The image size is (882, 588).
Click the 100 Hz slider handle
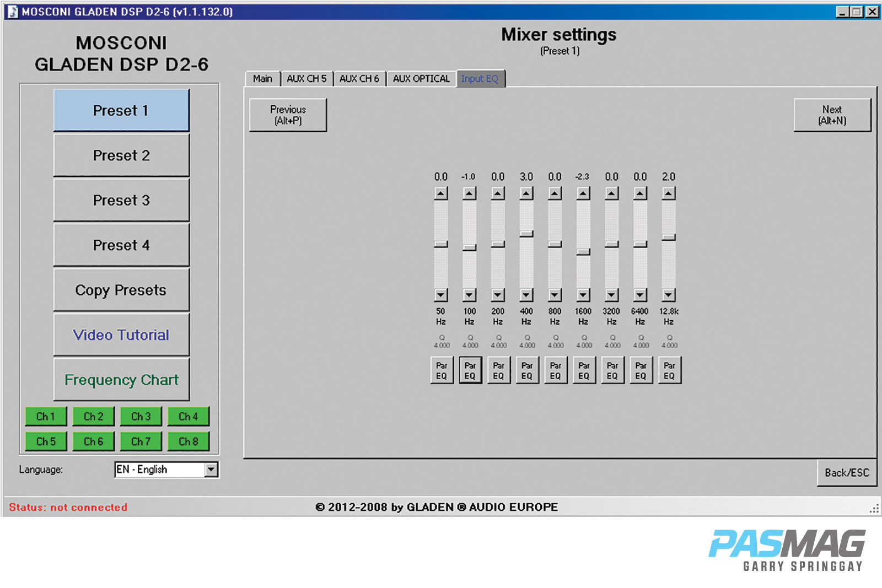click(470, 248)
